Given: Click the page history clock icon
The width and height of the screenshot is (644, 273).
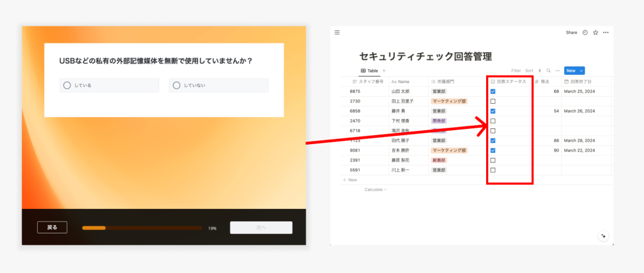Looking at the screenshot, I should coord(586,33).
